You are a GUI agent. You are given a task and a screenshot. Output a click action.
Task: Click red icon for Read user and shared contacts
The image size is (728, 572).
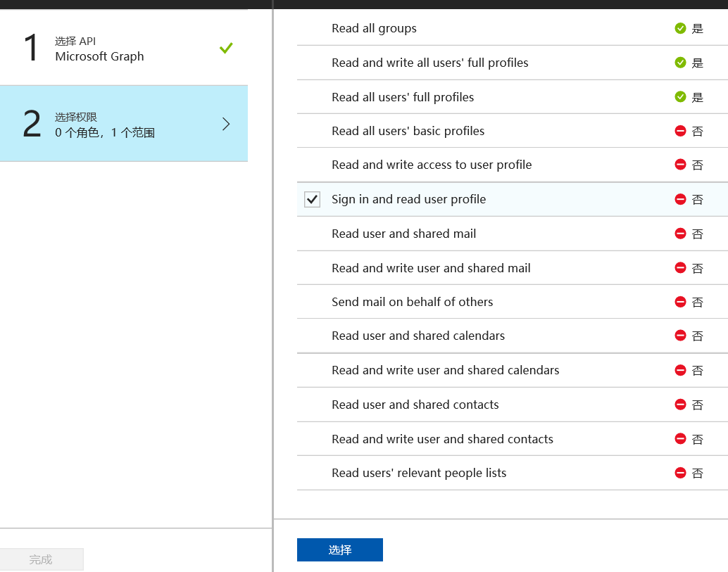tap(680, 405)
